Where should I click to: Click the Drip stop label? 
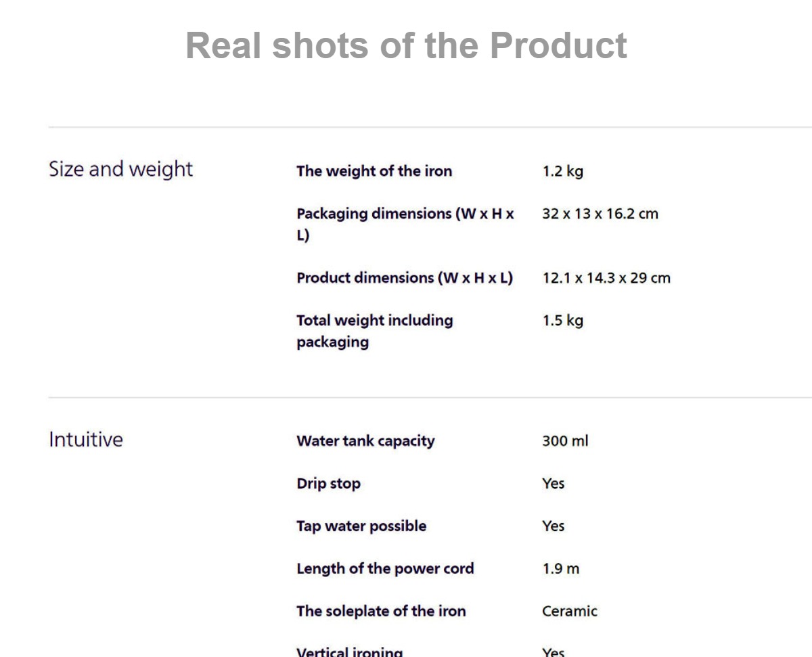pyautogui.click(x=328, y=484)
